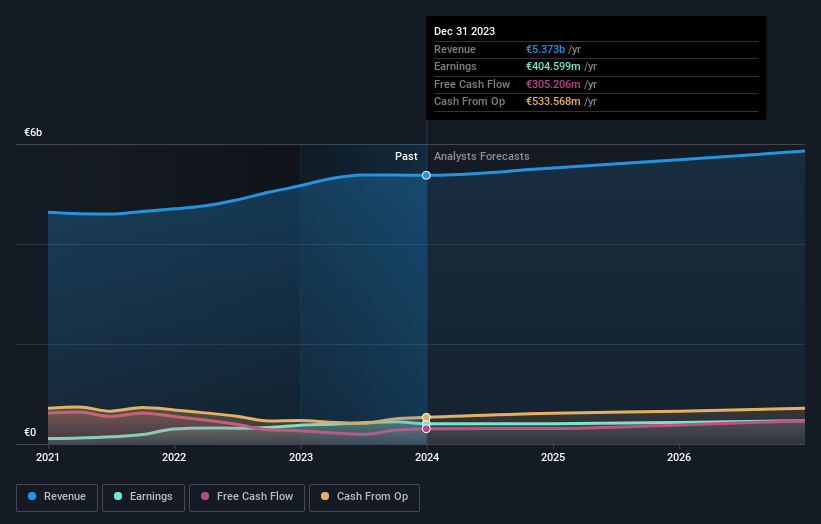Click the Cash From Op label in tooltip
The height and width of the screenshot is (524, 821).
pos(469,102)
